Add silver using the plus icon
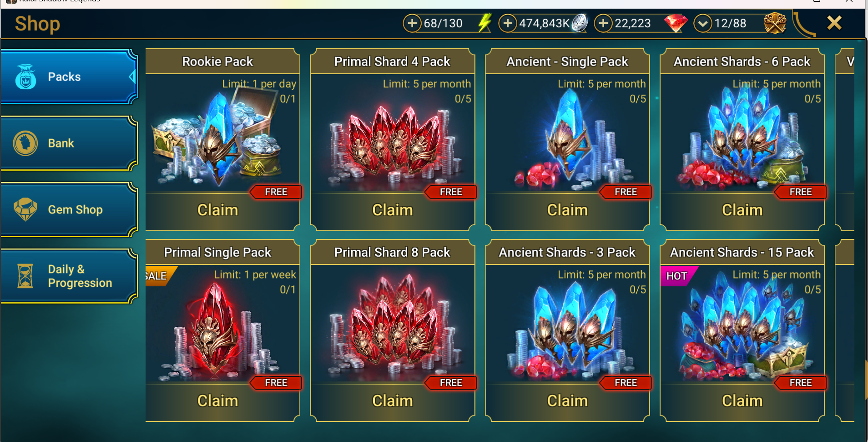 tap(508, 23)
